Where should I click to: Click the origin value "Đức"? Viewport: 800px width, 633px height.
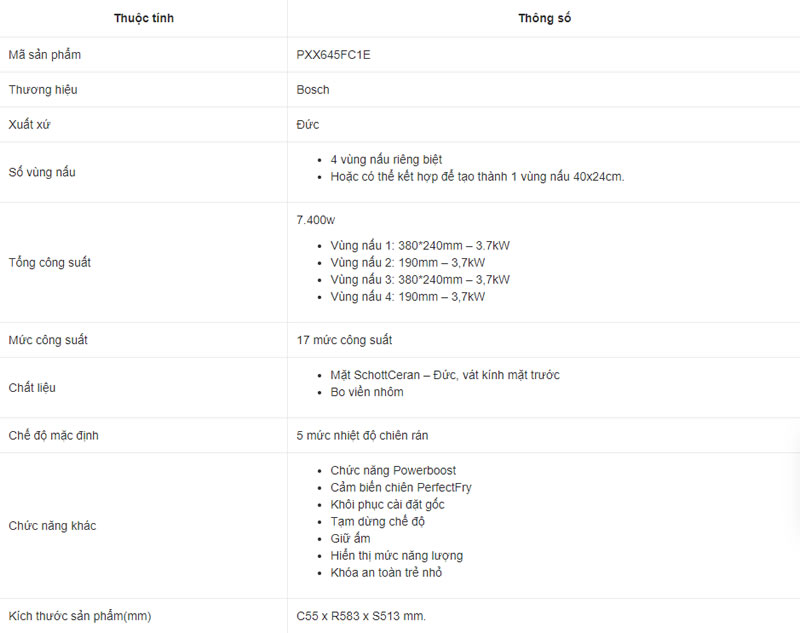308,124
